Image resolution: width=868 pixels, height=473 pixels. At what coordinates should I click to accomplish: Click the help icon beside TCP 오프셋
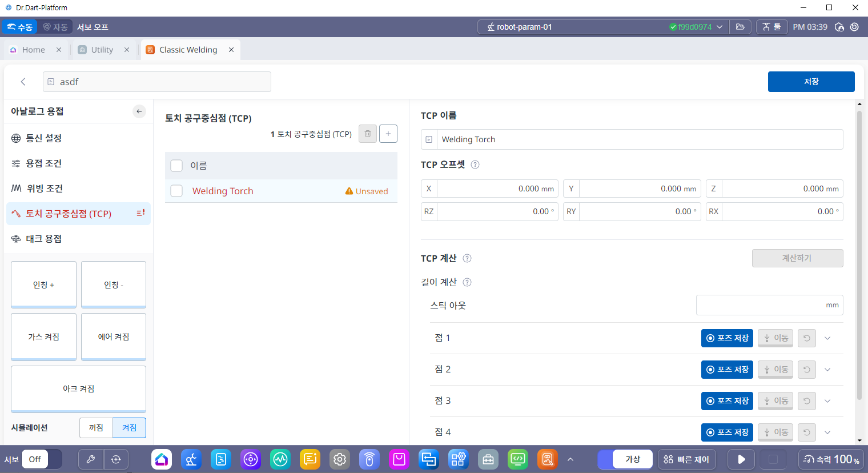point(475,165)
